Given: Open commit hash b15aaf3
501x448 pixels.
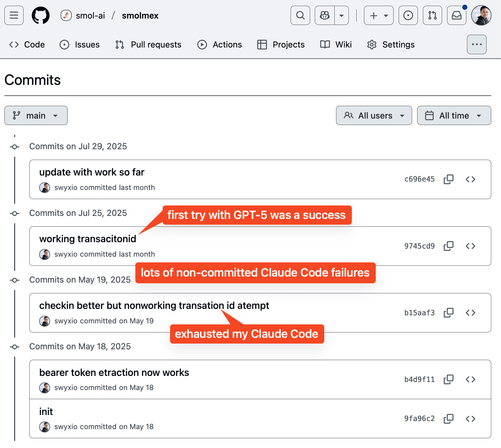Looking at the screenshot, I should click(420, 313).
